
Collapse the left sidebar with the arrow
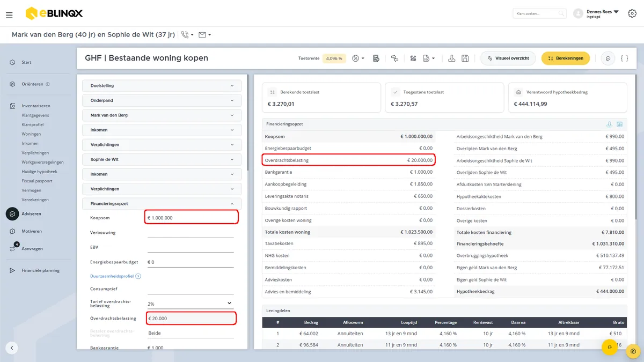tap(12, 348)
